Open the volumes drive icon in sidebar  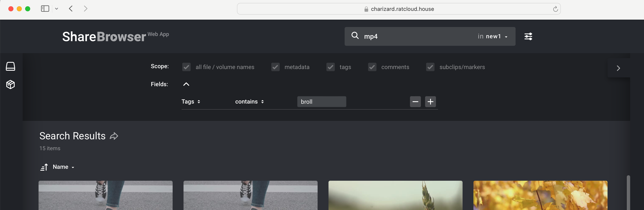click(10, 67)
